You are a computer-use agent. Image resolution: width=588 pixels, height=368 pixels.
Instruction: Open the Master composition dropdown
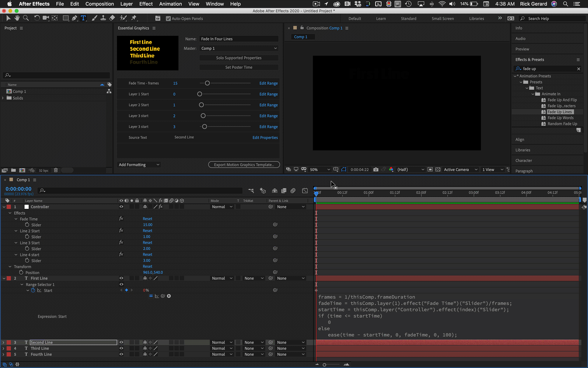239,48
